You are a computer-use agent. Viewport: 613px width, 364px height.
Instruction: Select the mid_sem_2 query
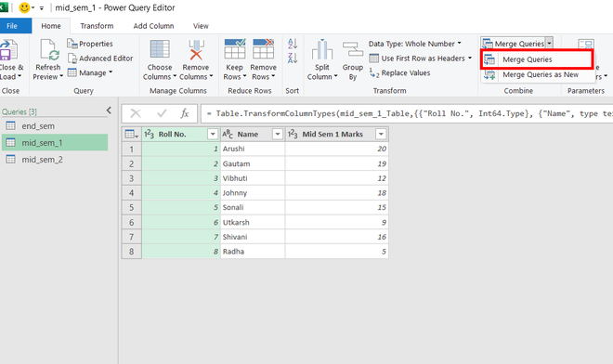[55, 160]
